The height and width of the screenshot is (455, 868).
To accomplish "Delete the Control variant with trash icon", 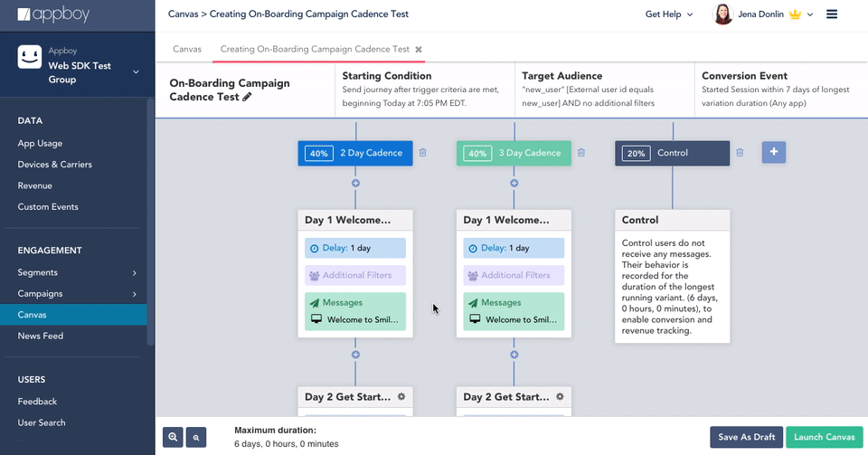I will (x=740, y=153).
